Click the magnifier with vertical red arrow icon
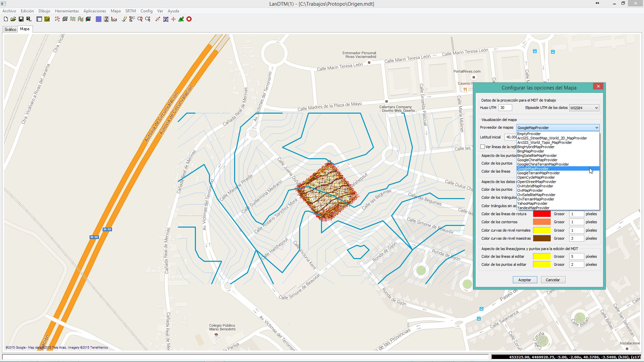644x362 pixels. (x=148, y=19)
